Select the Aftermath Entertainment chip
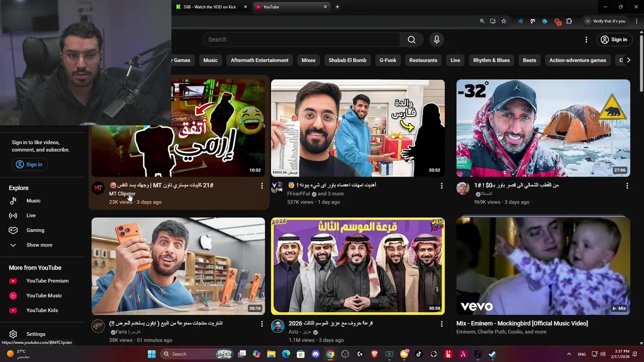The image size is (644, 362). click(x=260, y=60)
